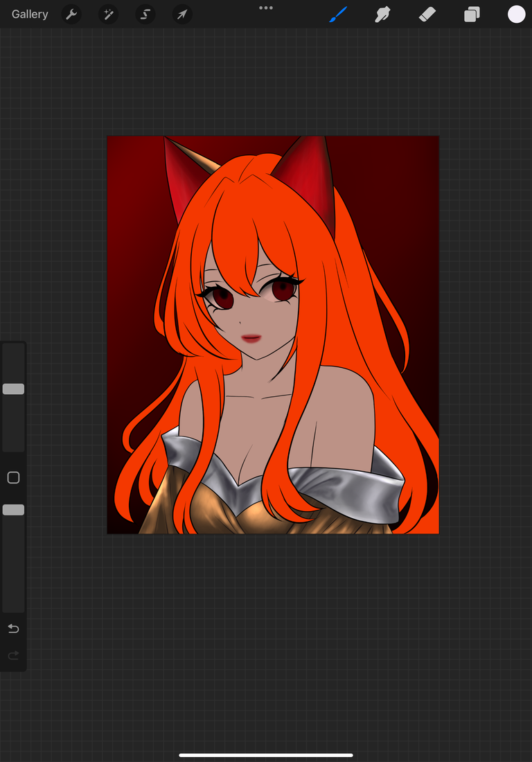Click the brush size slider handle
The height and width of the screenshot is (762, 532).
point(14,389)
